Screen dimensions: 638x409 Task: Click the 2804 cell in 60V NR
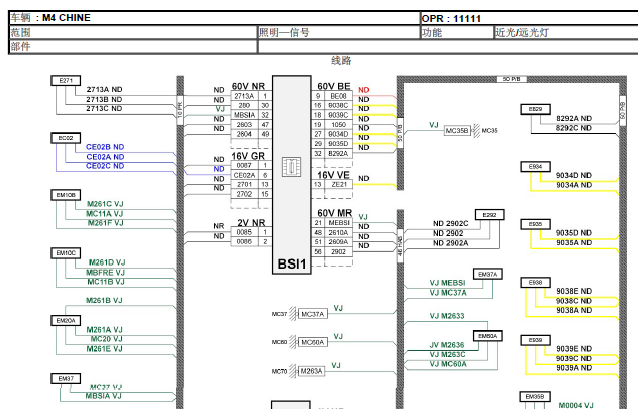[244, 134]
